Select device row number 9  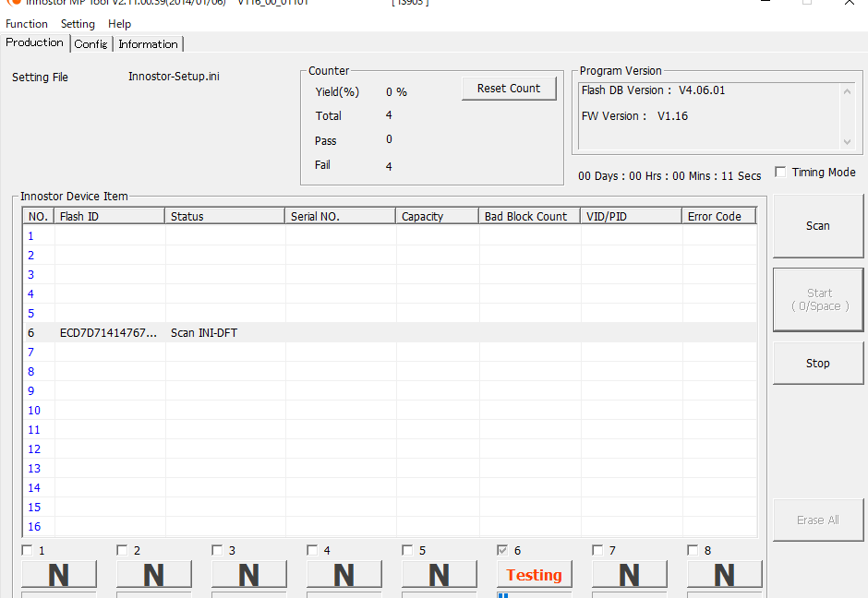point(390,390)
